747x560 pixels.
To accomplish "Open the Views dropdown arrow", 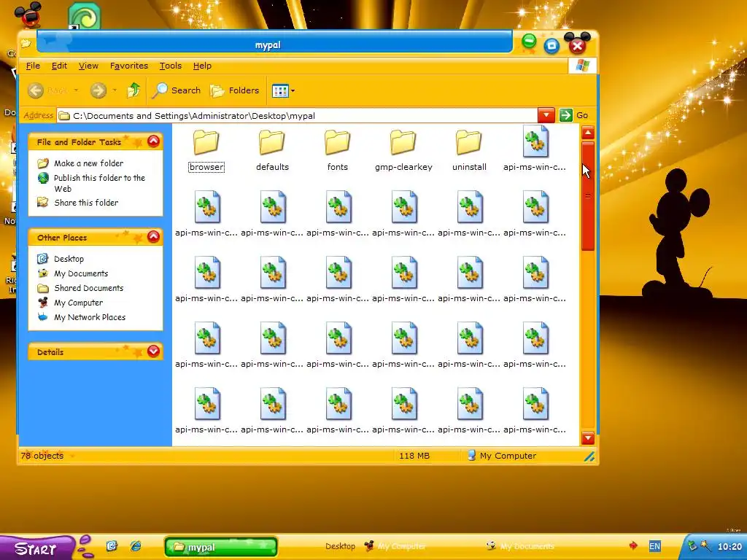I will pyautogui.click(x=293, y=90).
